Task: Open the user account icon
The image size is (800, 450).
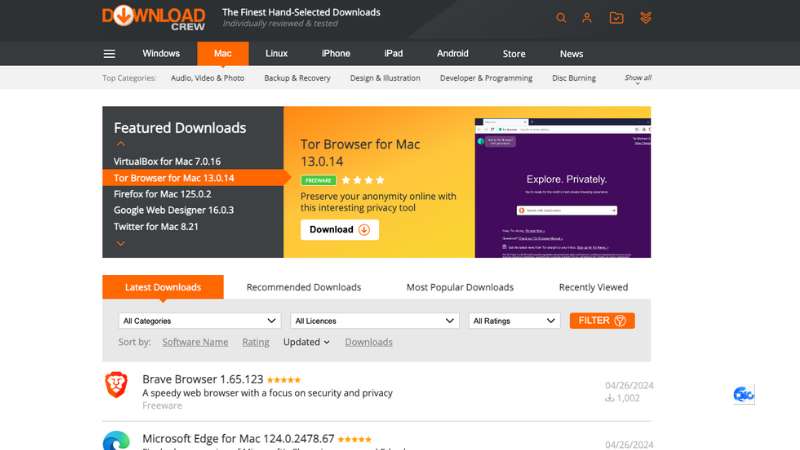Action: click(587, 18)
